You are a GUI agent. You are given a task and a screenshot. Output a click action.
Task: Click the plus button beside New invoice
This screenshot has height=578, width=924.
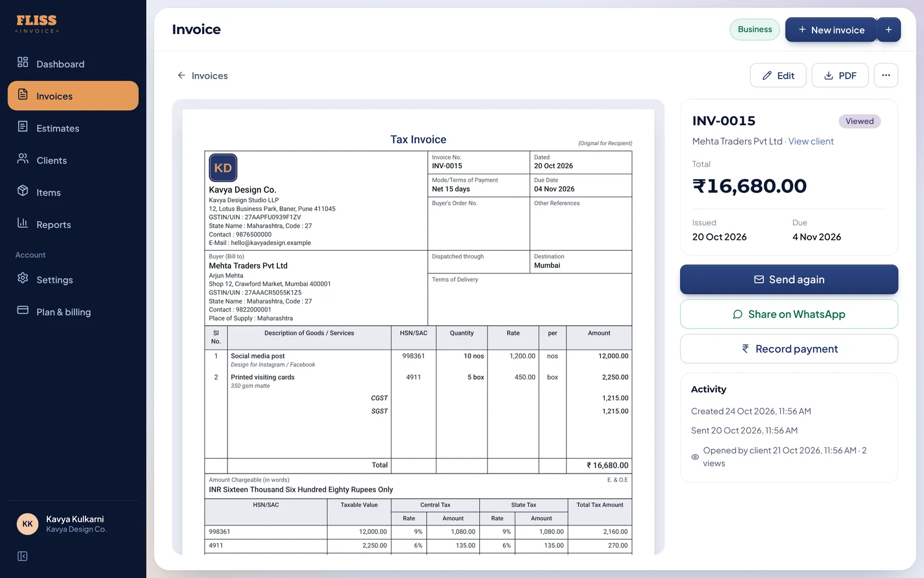click(889, 29)
